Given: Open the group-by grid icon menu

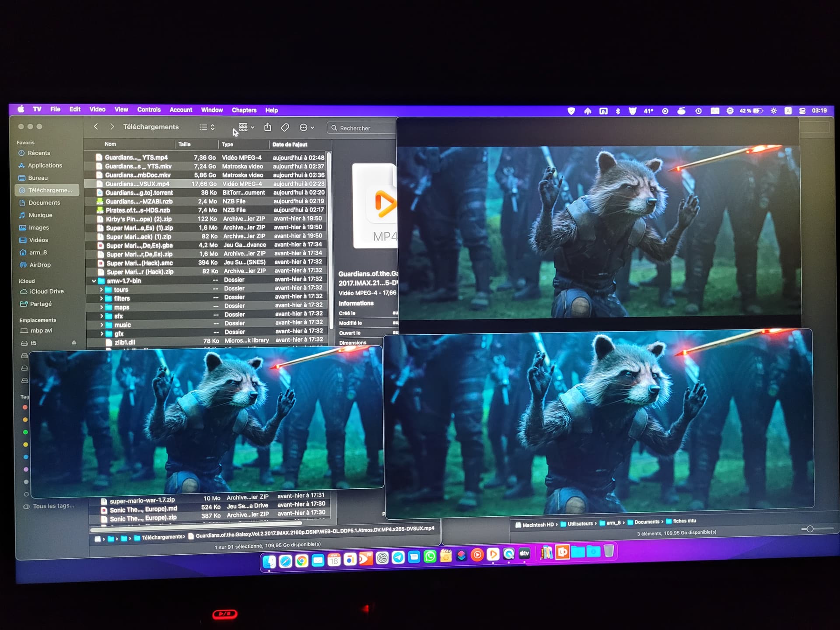Looking at the screenshot, I should coord(246,127).
